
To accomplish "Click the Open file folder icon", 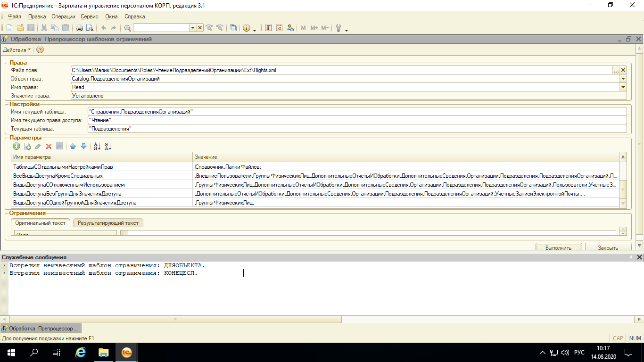I will pos(20,28).
